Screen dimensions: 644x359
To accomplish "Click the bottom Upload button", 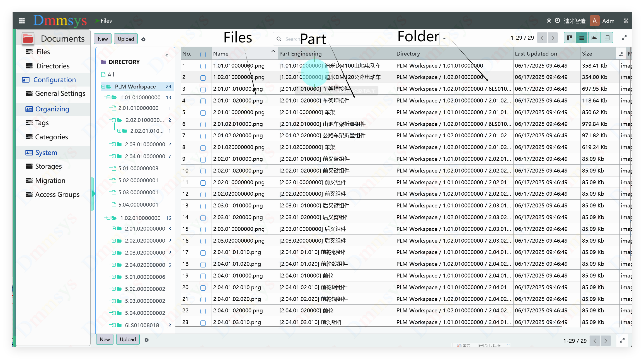I will [128, 339].
